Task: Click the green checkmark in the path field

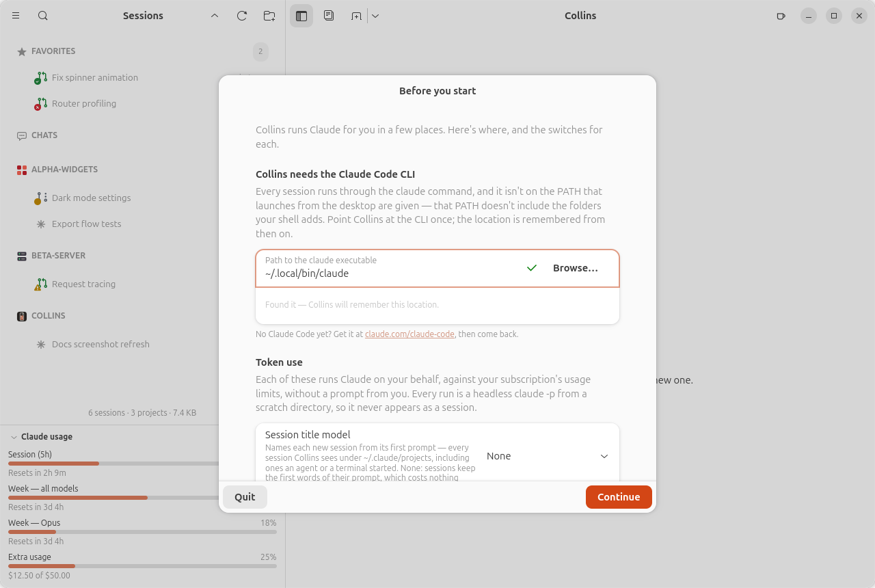Action: click(x=532, y=268)
